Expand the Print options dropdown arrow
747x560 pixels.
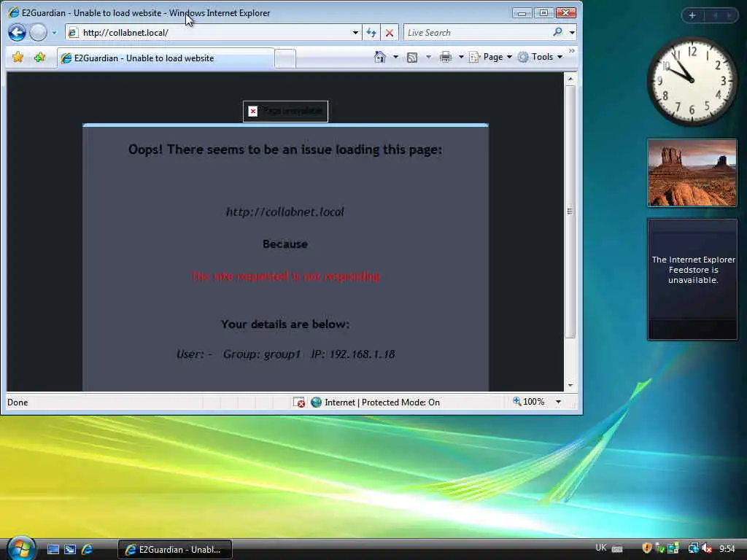click(x=461, y=57)
